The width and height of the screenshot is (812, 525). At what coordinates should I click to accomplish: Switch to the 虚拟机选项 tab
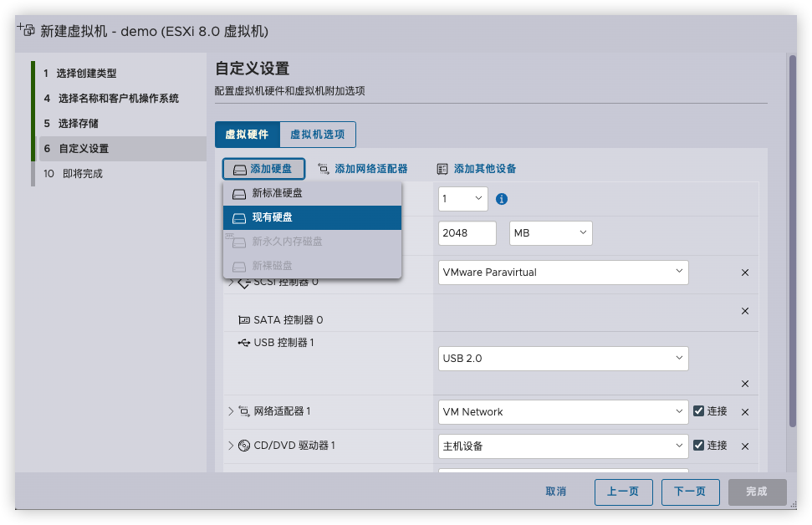317,135
